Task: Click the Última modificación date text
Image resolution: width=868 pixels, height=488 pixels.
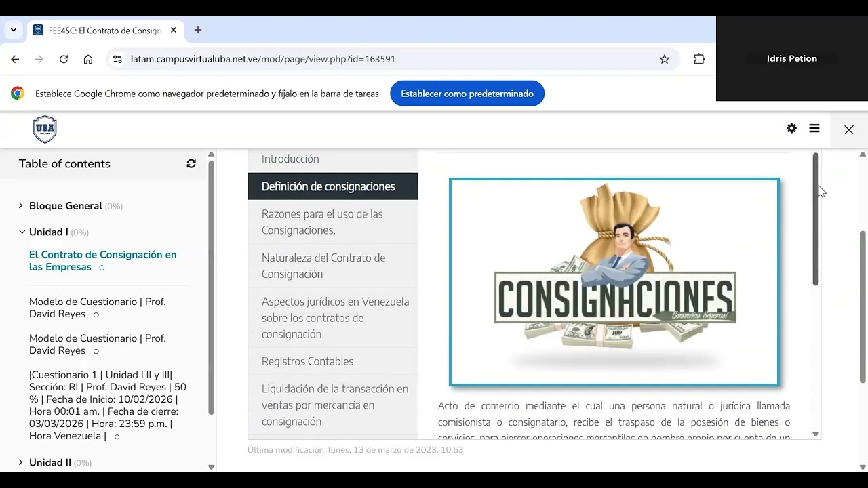Action: [x=355, y=449]
